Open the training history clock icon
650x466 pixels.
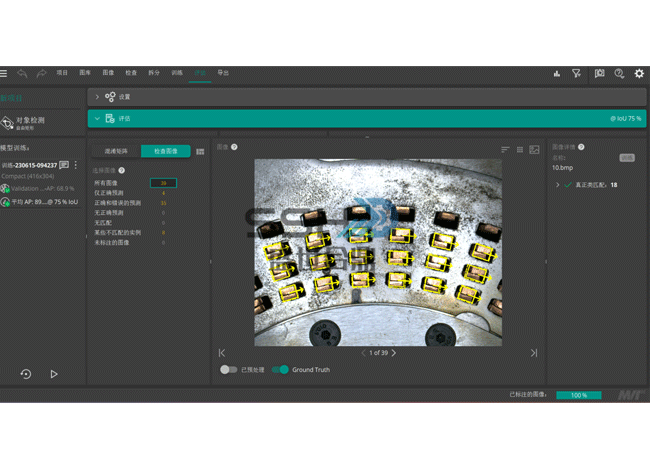26,374
